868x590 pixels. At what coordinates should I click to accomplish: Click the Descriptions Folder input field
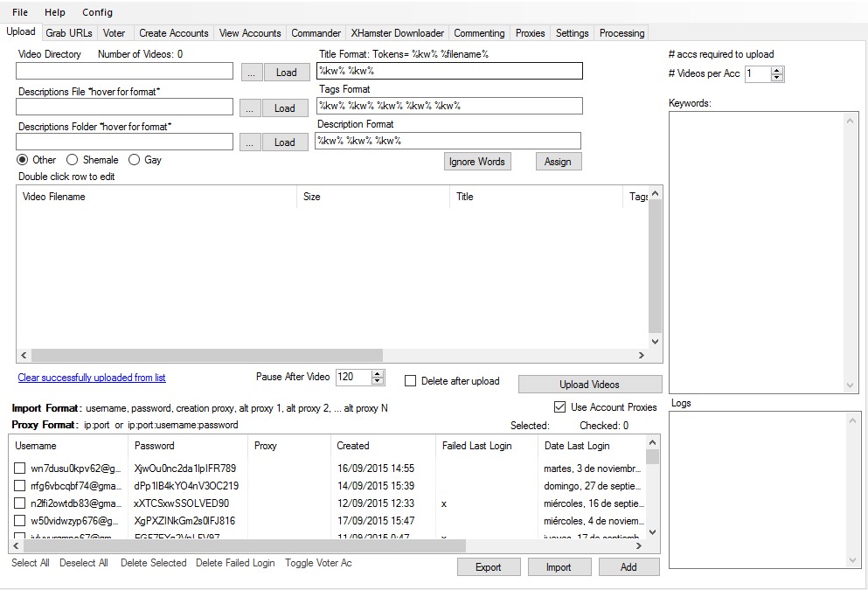[124, 141]
